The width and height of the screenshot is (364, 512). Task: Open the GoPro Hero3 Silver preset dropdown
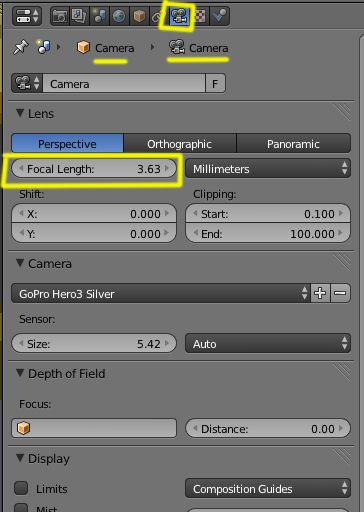click(161, 294)
